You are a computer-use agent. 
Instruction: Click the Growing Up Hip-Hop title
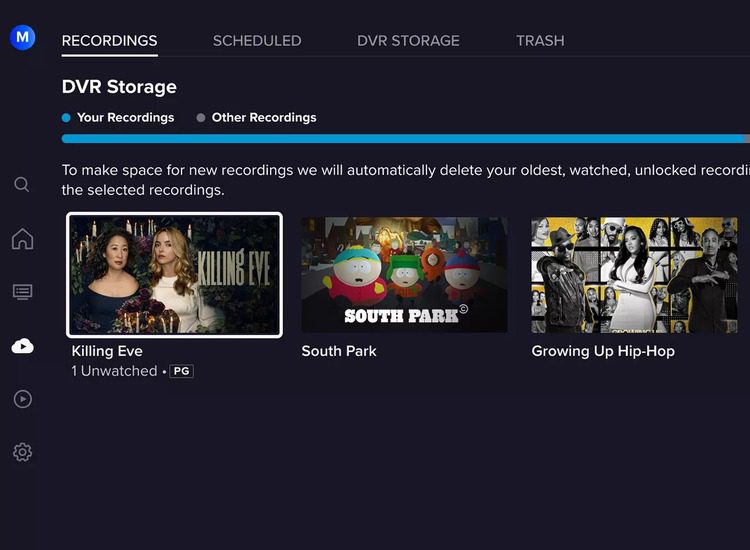(603, 351)
